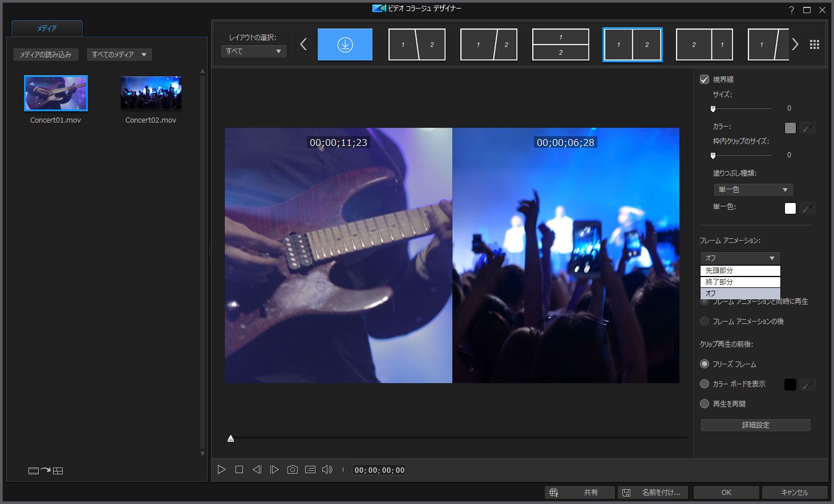Open the layout grid view icon

pos(814,44)
